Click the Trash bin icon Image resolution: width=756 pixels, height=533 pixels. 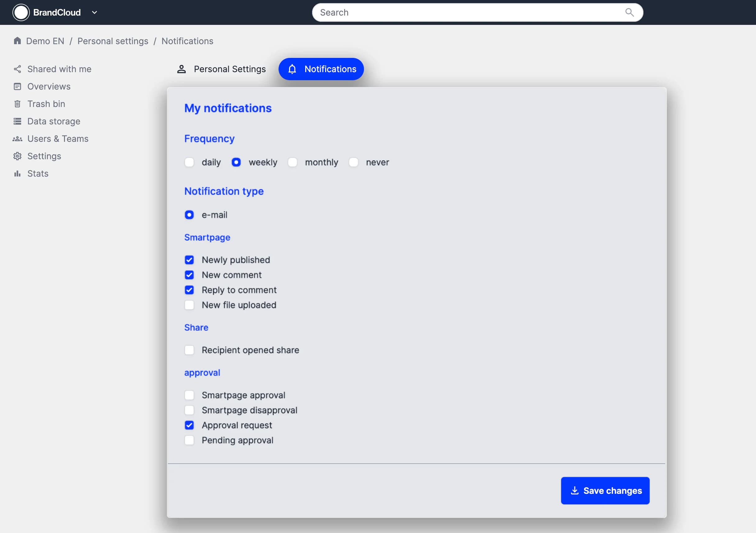tap(17, 104)
